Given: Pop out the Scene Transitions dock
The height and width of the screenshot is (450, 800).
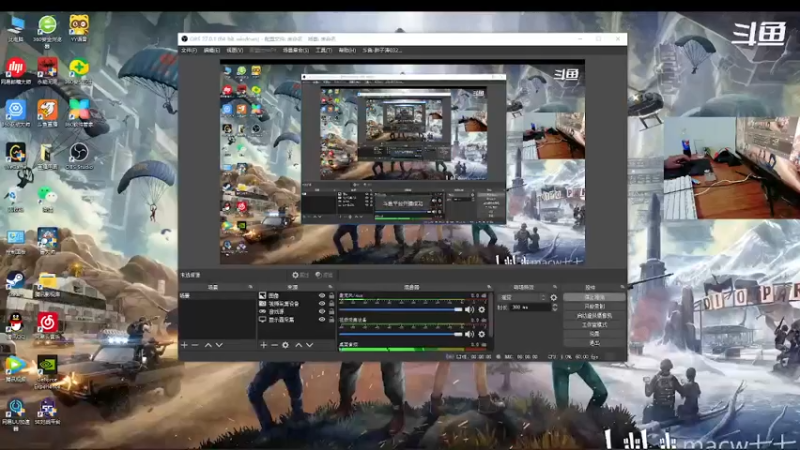Looking at the screenshot, I should [555, 287].
